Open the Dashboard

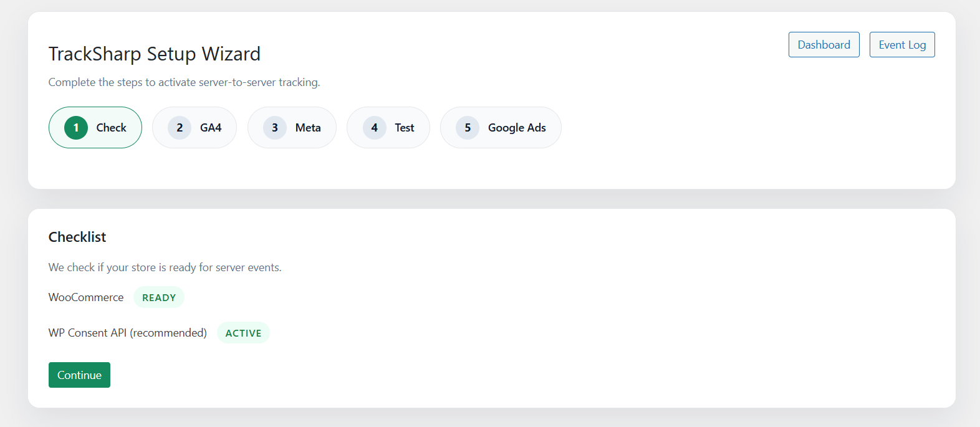click(x=824, y=44)
